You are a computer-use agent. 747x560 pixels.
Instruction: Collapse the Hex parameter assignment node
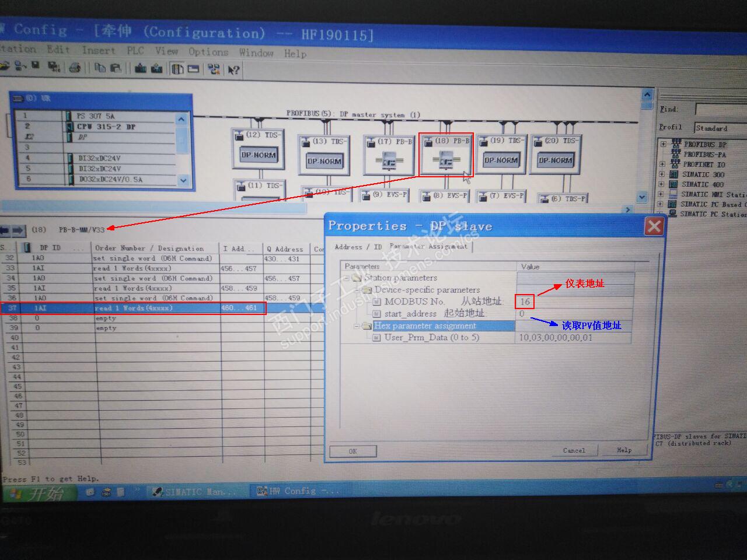pos(357,326)
